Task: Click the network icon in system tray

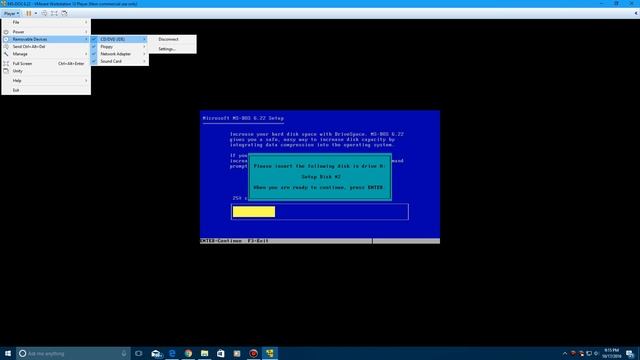Action: [x=589, y=353]
